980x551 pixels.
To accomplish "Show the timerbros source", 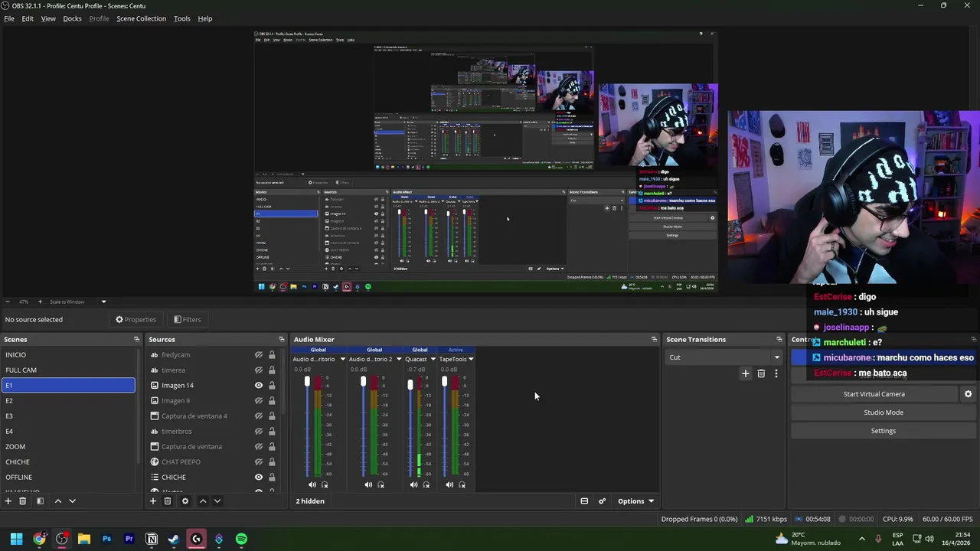I will click(x=259, y=432).
